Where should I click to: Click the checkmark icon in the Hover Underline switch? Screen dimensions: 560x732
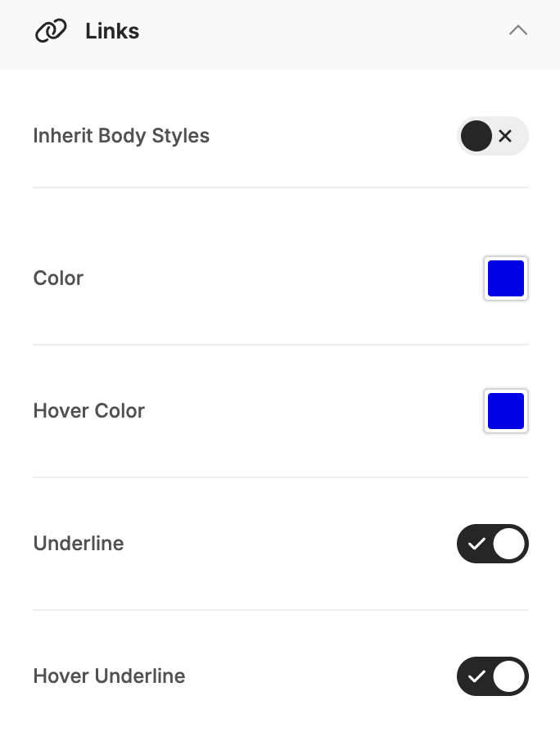[x=476, y=676]
